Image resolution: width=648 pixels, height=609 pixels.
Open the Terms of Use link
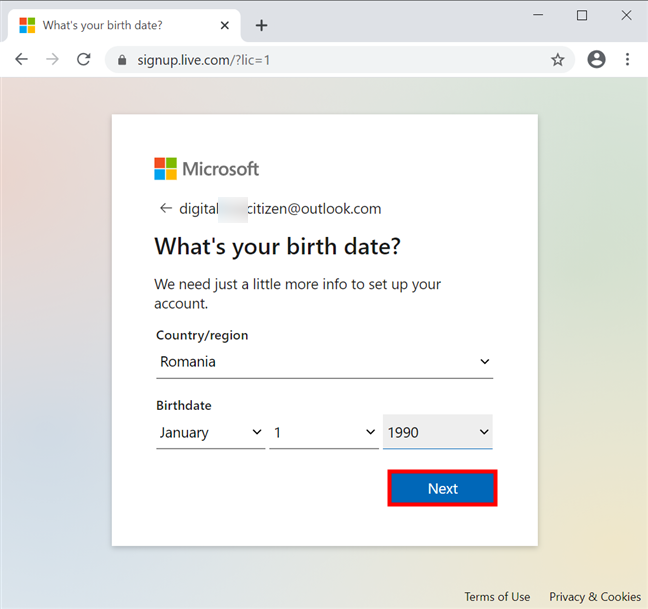tap(497, 597)
